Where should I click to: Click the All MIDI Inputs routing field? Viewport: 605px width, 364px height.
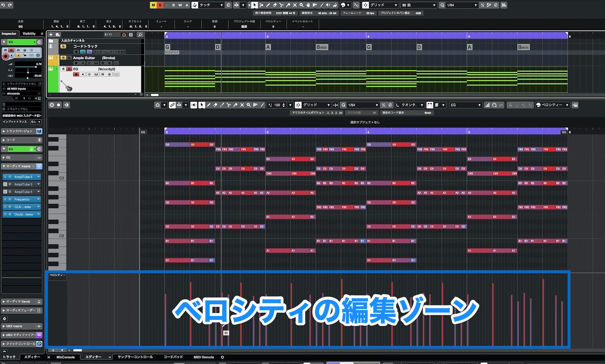[x=21, y=89]
